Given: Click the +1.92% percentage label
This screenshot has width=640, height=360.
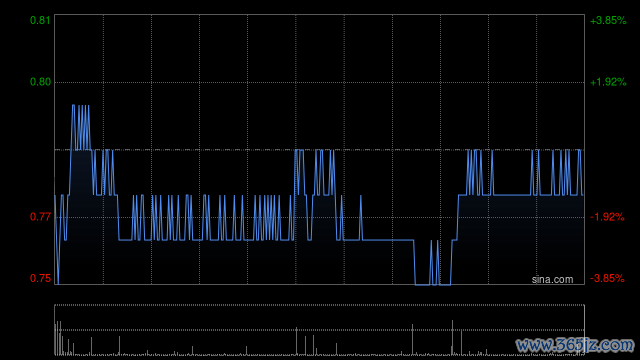Looking at the screenshot, I should [608, 82].
